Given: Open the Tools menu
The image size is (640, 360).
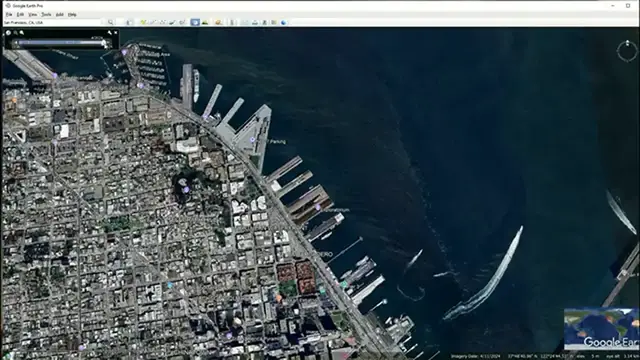Looking at the screenshot, I should [x=46, y=14].
